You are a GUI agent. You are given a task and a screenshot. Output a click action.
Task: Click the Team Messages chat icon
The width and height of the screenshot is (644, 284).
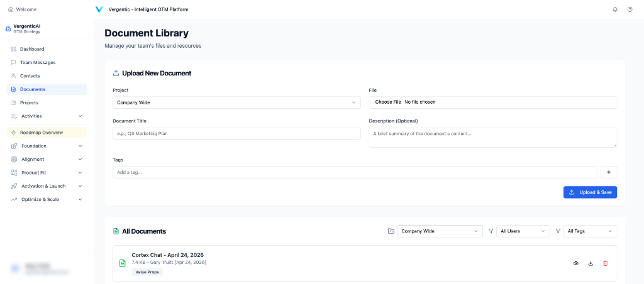click(14, 63)
